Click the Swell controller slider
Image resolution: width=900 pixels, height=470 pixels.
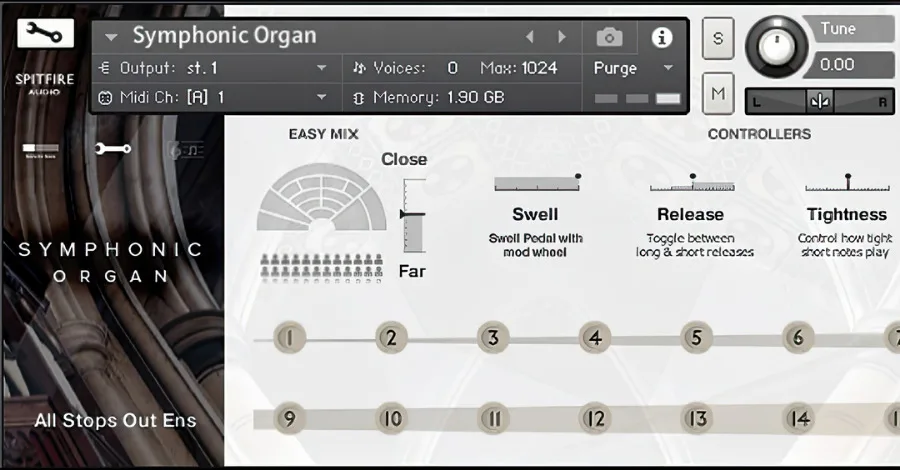537,182
